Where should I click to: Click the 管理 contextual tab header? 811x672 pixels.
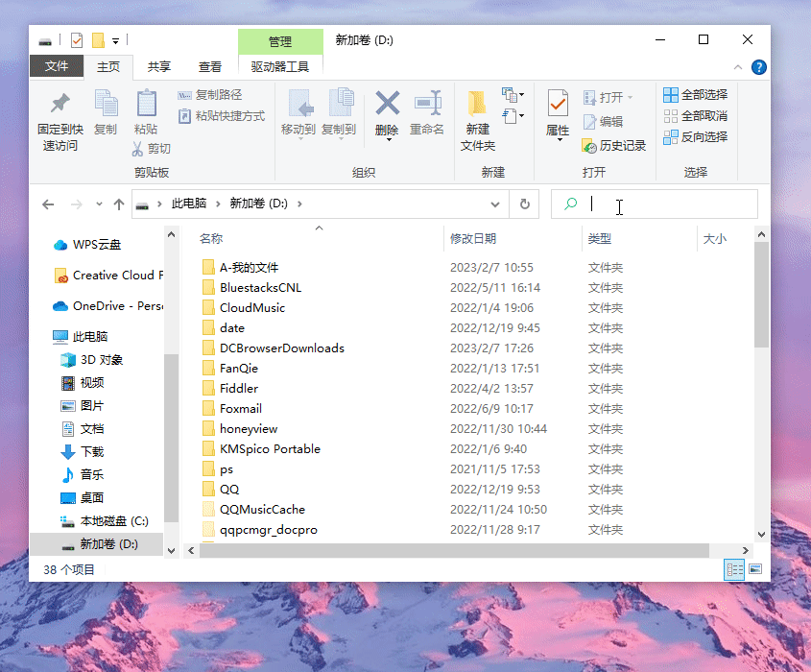point(280,41)
